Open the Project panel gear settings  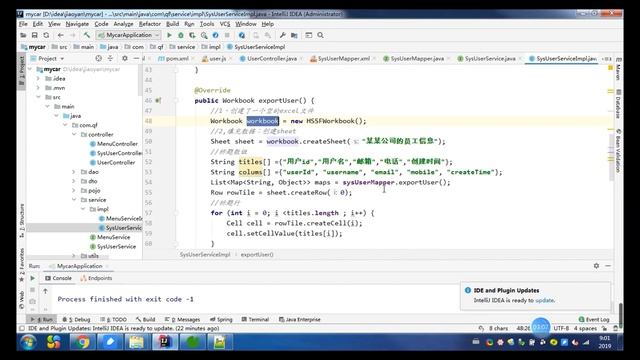point(125,58)
